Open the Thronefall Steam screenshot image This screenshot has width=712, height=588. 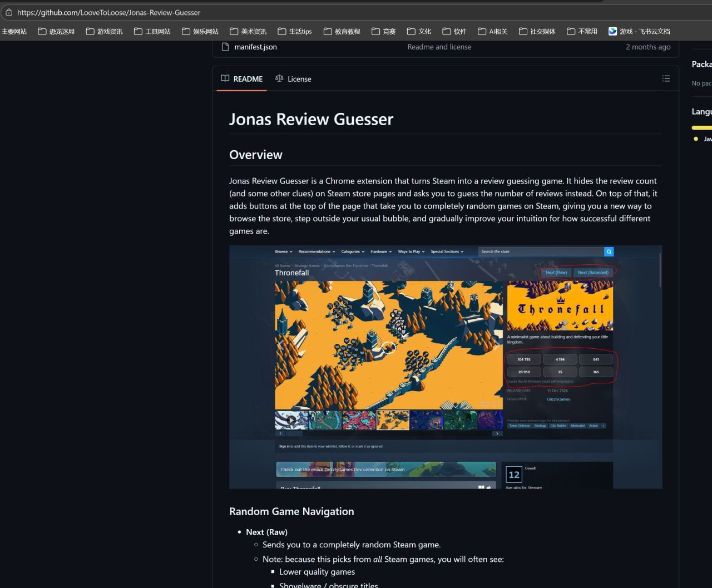tap(445, 367)
